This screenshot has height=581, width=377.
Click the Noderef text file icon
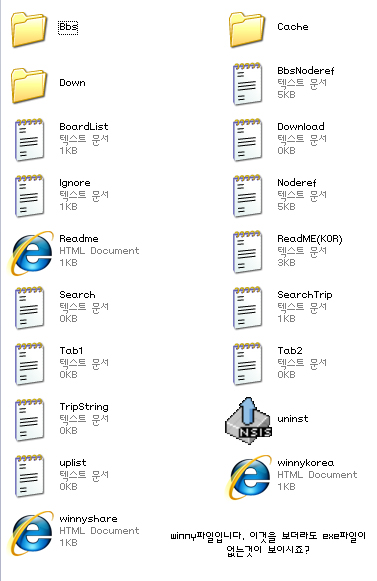pos(247,196)
